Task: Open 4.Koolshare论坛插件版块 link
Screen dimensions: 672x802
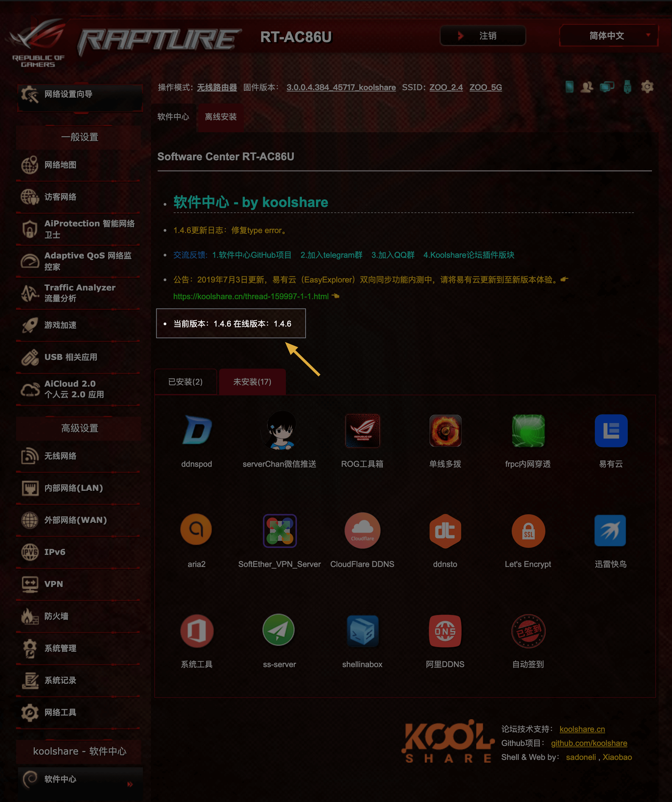Action: 469,255
